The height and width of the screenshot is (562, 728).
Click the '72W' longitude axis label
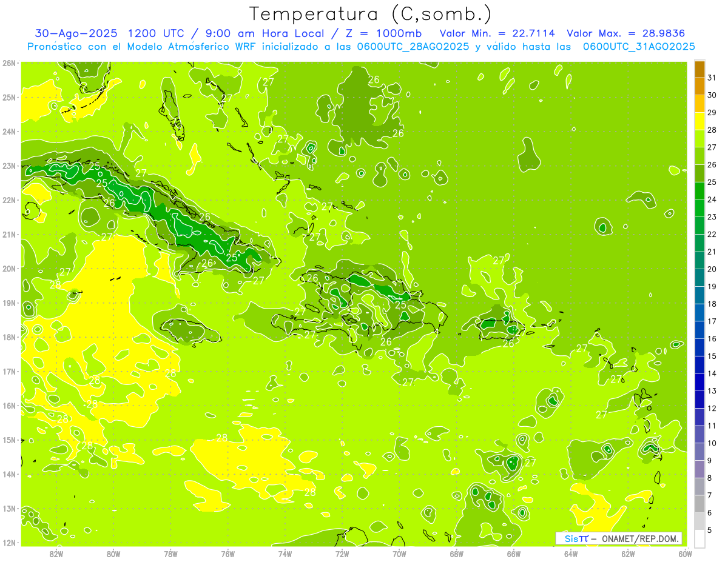pyautogui.click(x=342, y=554)
